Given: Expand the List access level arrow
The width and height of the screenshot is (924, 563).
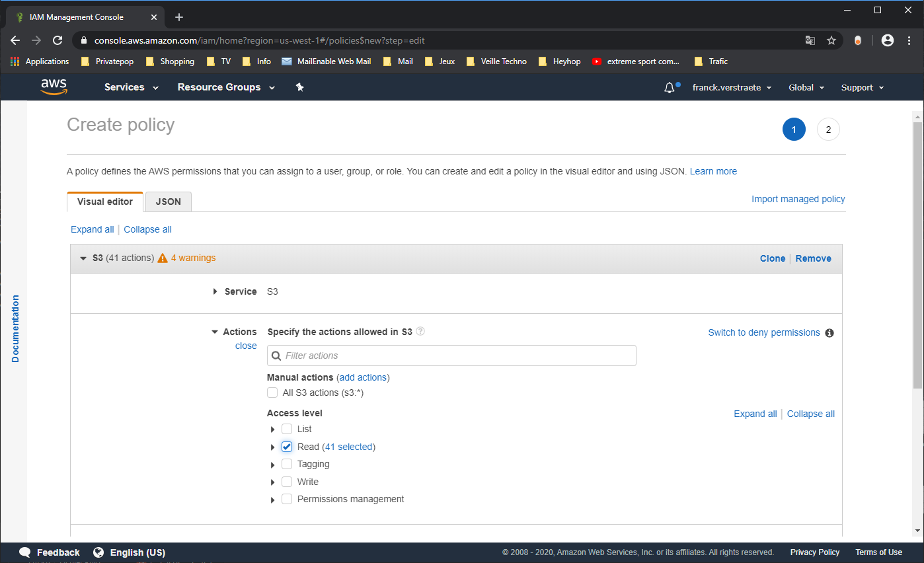Looking at the screenshot, I should tap(272, 430).
